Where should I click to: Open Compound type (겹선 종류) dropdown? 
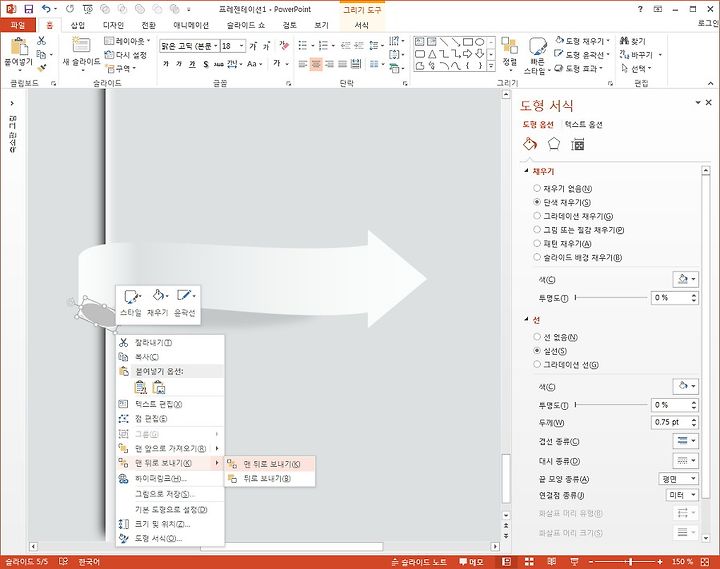(x=686, y=441)
